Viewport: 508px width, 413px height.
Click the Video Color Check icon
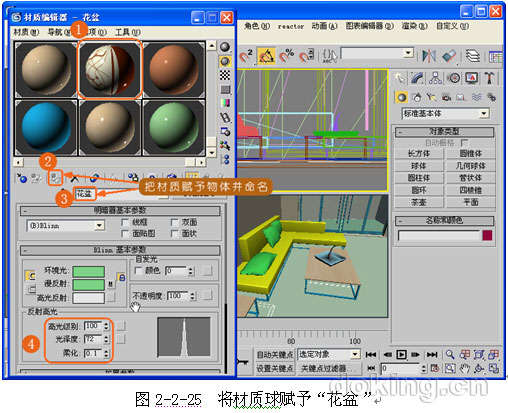225,103
